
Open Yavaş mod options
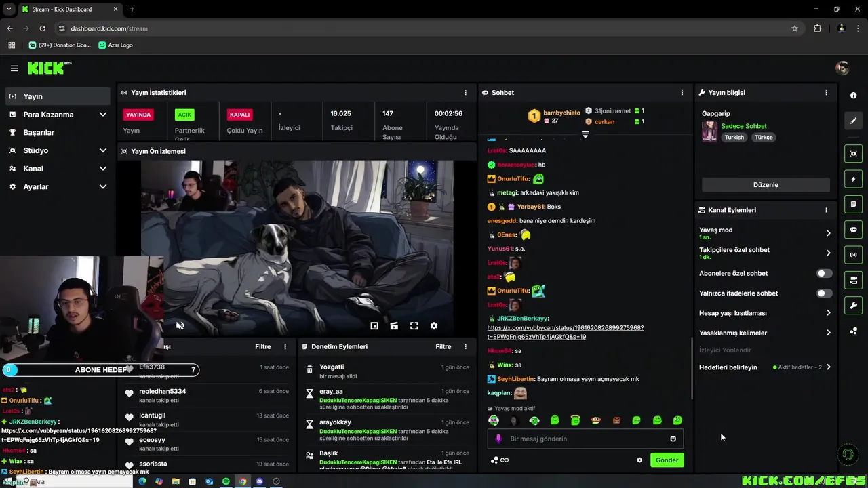(x=765, y=233)
